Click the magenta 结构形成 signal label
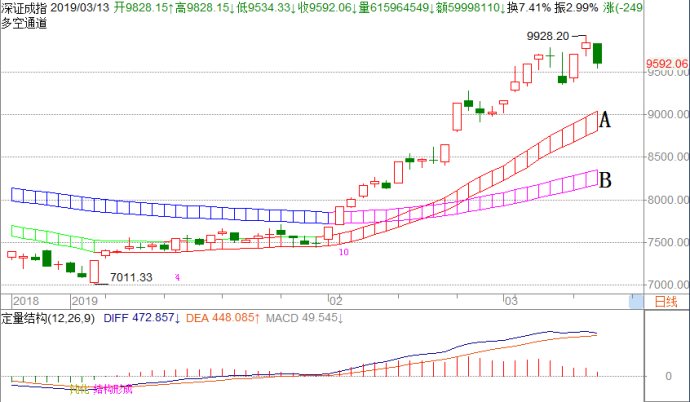 (x=113, y=389)
